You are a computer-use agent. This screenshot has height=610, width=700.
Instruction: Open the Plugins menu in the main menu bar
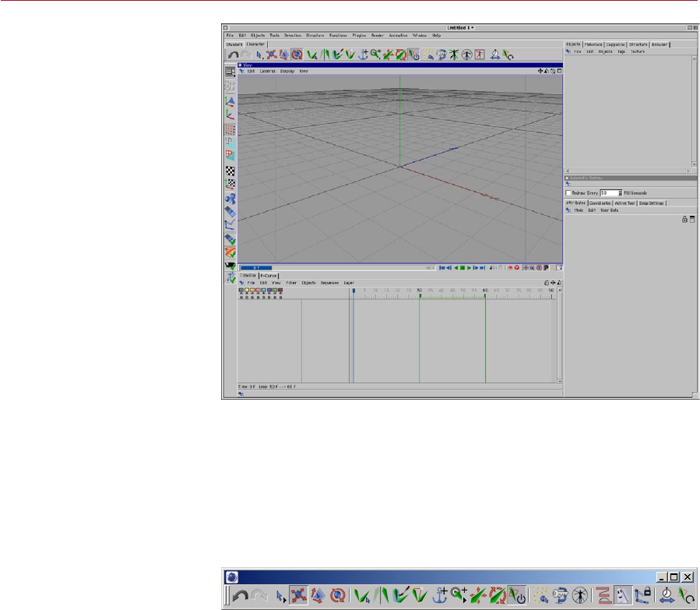pos(359,35)
